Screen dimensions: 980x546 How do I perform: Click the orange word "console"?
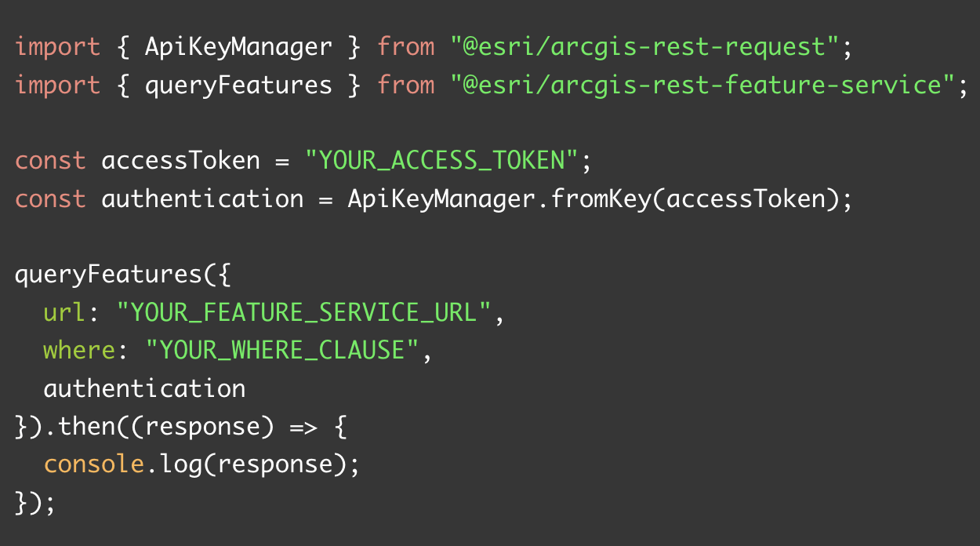[x=94, y=464]
